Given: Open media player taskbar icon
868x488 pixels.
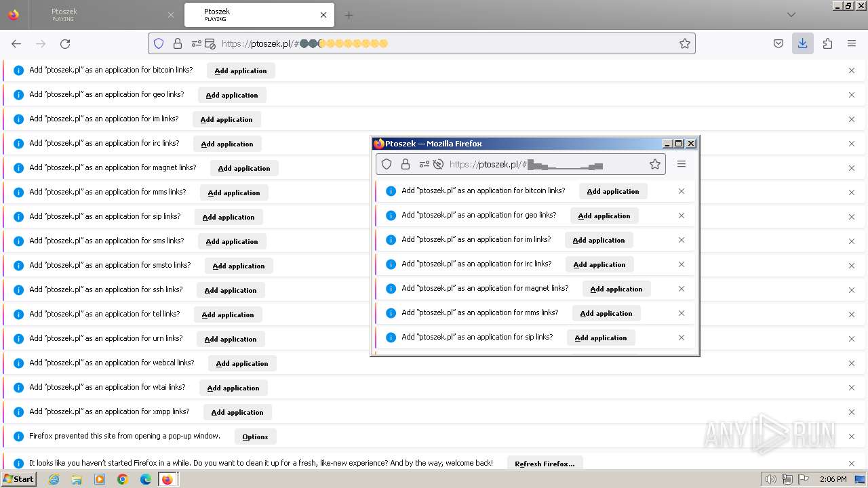Looking at the screenshot, I should [100, 479].
